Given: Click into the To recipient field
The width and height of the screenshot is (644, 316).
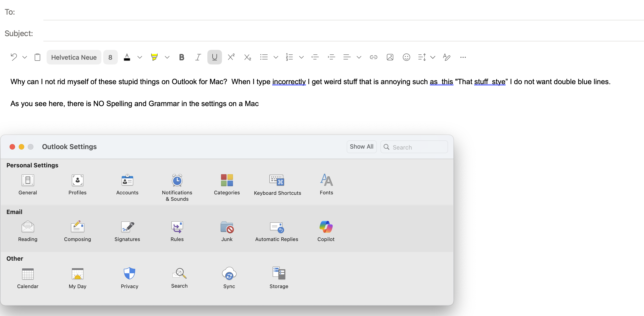Looking at the screenshot, I should (x=343, y=12).
